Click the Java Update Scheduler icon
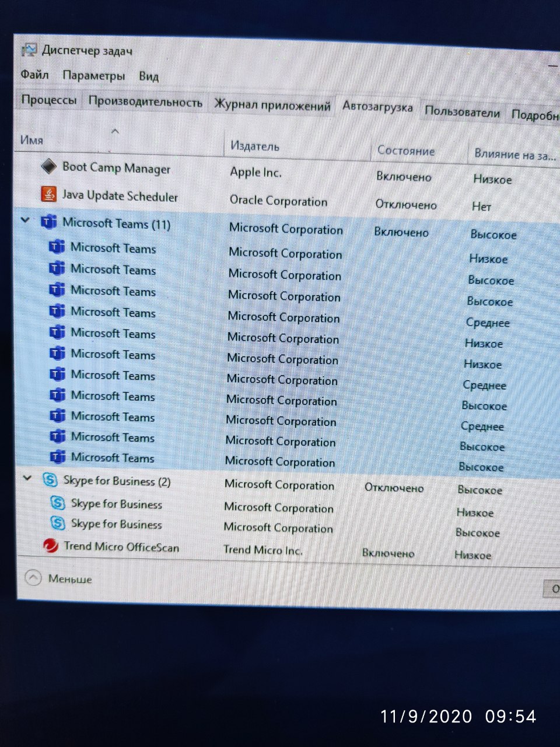The width and height of the screenshot is (560, 747). (x=49, y=194)
